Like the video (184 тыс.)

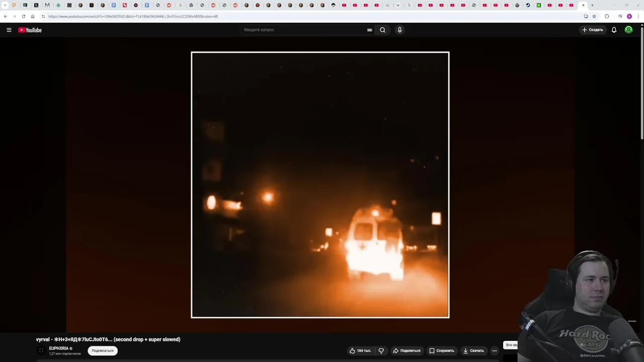360,351
